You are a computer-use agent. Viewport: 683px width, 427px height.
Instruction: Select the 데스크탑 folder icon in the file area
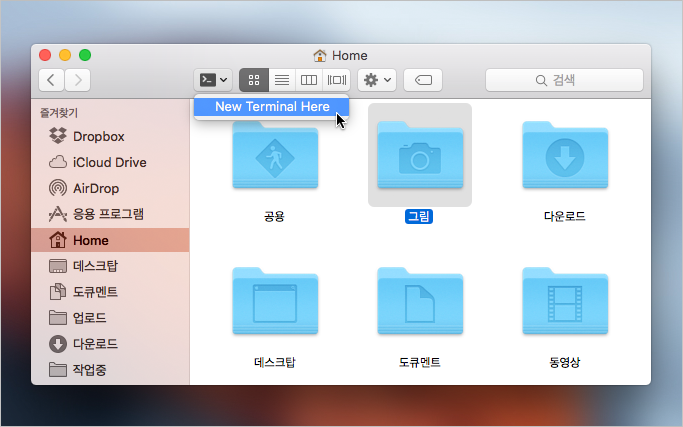click(x=275, y=301)
